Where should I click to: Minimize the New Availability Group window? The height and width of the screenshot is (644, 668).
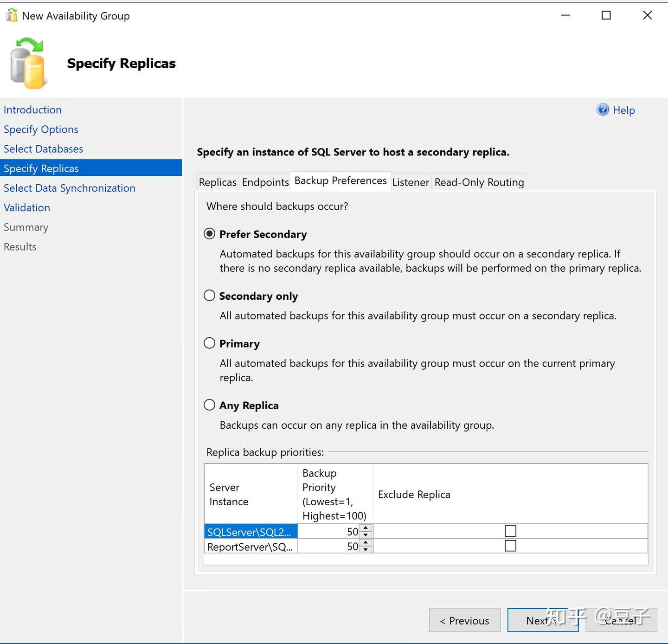[565, 15]
